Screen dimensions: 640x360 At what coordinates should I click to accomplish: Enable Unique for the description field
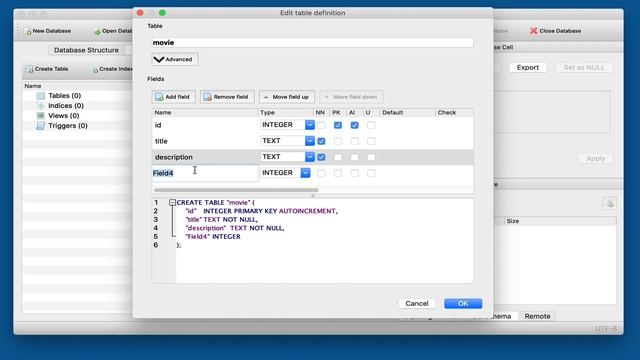coord(371,157)
